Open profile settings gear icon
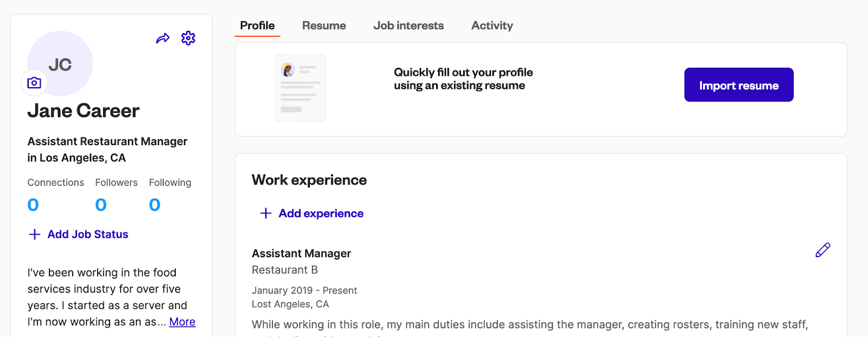The height and width of the screenshot is (337, 868). pos(188,38)
